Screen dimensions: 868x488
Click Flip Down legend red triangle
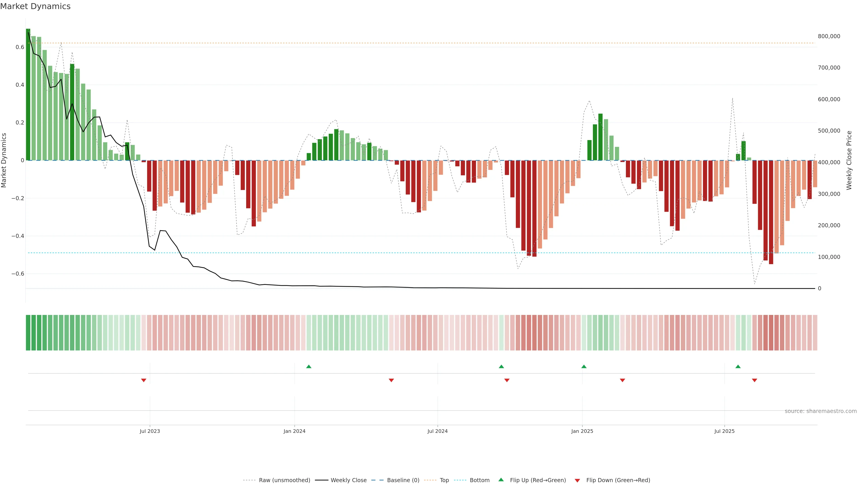click(577, 480)
